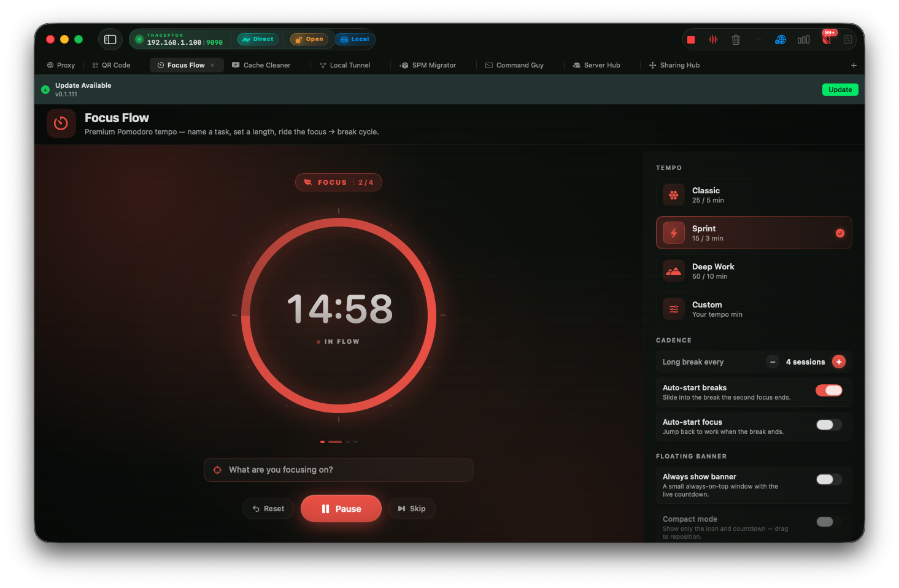Close the Focus Flow tab
The width and height of the screenshot is (899, 588).
coord(212,65)
